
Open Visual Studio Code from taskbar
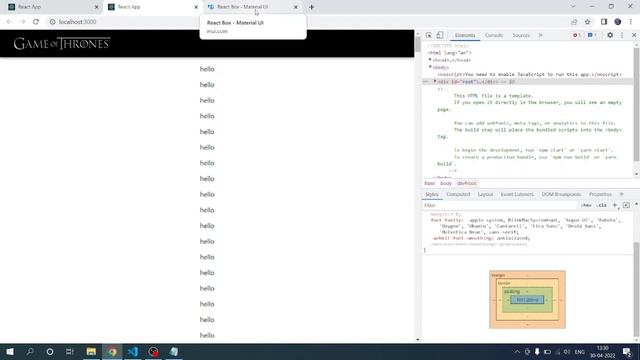(133, 351)
